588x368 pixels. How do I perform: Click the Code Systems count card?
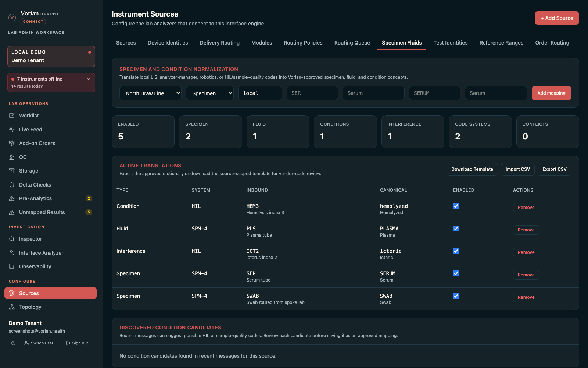point(480,132)
